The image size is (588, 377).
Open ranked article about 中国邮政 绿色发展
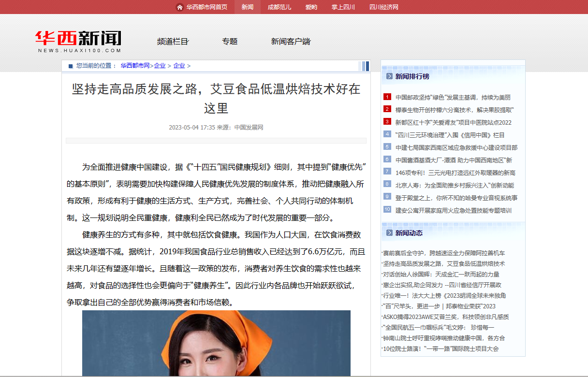coord(453,97)
